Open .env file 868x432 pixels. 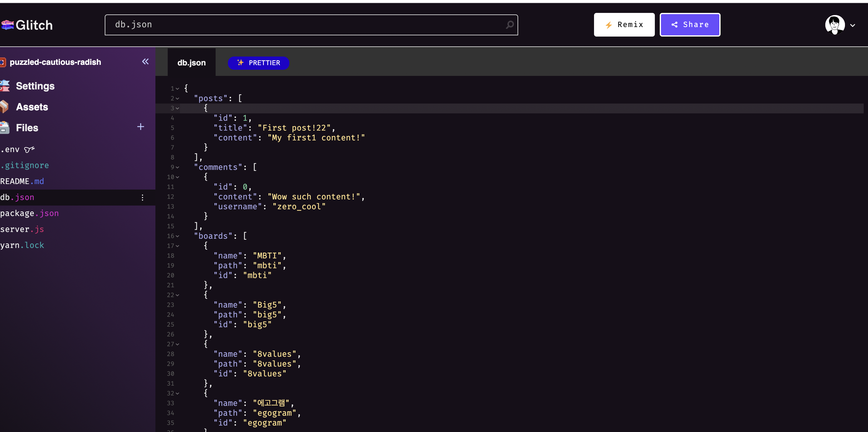coord(10,149)
